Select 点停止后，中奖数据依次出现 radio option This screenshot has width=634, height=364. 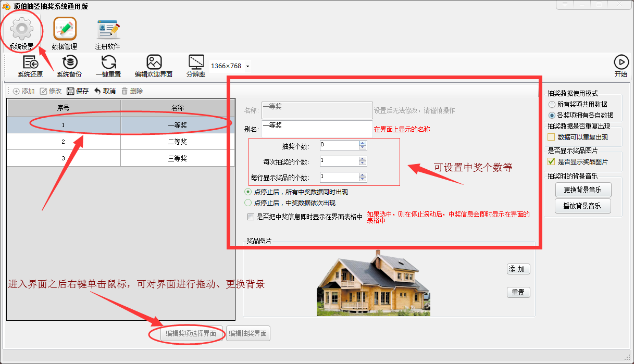pyautogui.click(x=248, y=203)
